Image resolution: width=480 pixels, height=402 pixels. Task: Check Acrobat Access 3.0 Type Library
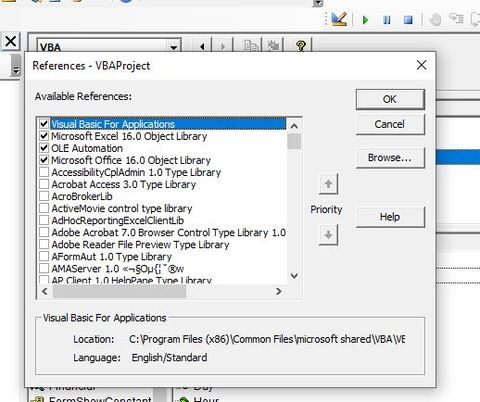coord(44,184)
